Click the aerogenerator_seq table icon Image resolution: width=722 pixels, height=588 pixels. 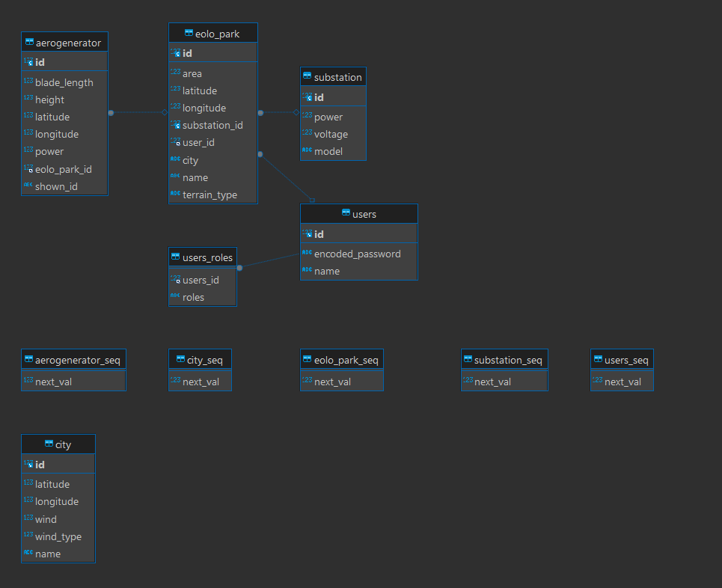pos(29,359)
